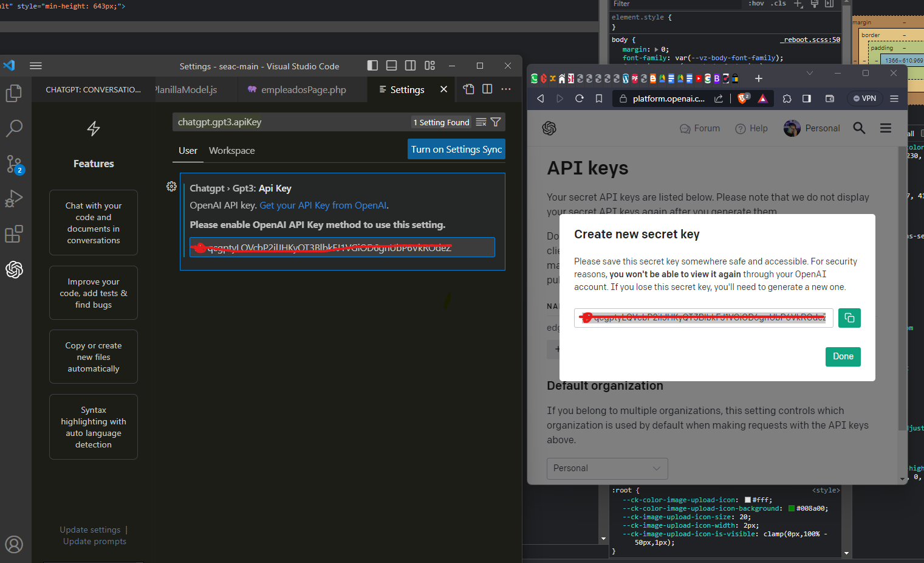924x563 pixels.
Task: Bookmark the current page in Brave
Action: click(x=599, y=98)
